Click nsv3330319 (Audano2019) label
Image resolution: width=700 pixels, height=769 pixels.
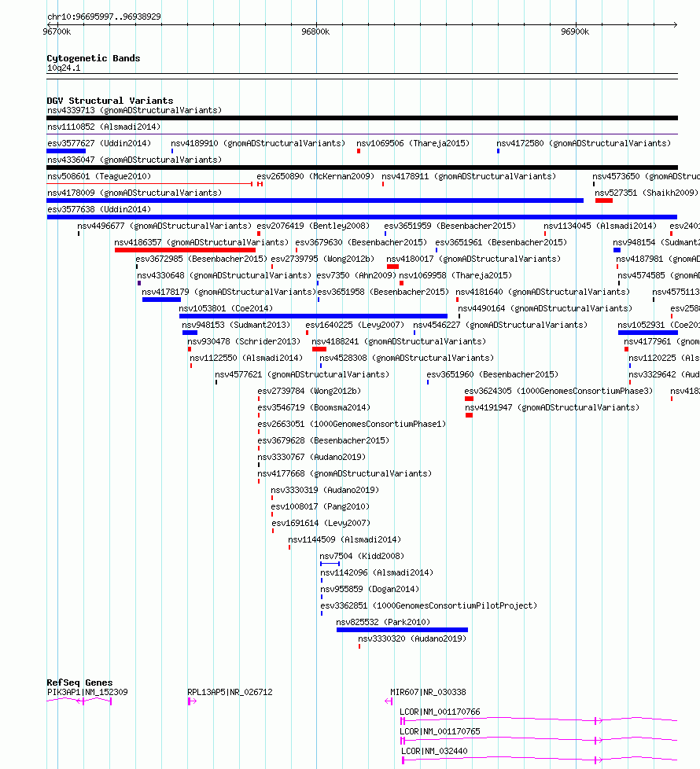(x=325, y=491)
